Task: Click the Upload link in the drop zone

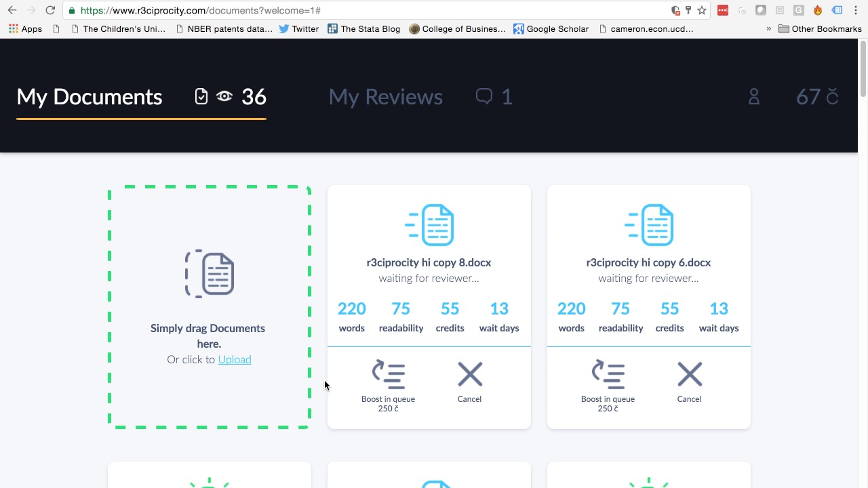Action: (235, 359)
